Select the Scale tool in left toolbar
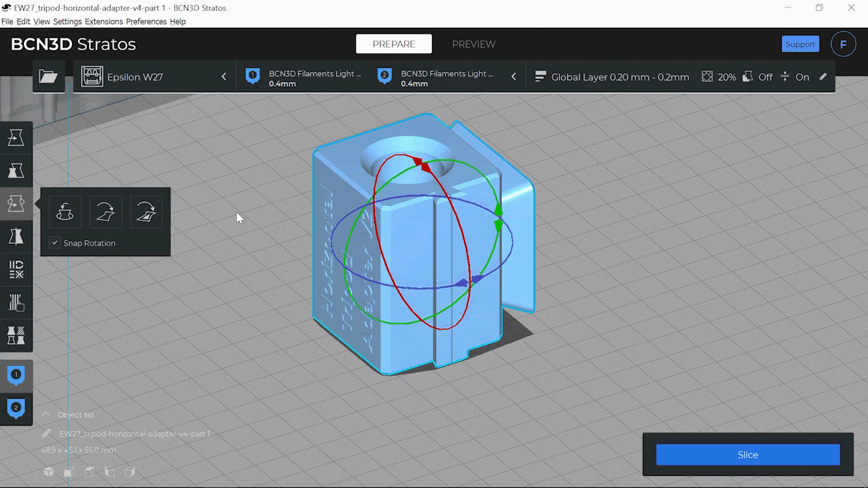This screenshot has height=488, width=868. [x=16, y=171]
